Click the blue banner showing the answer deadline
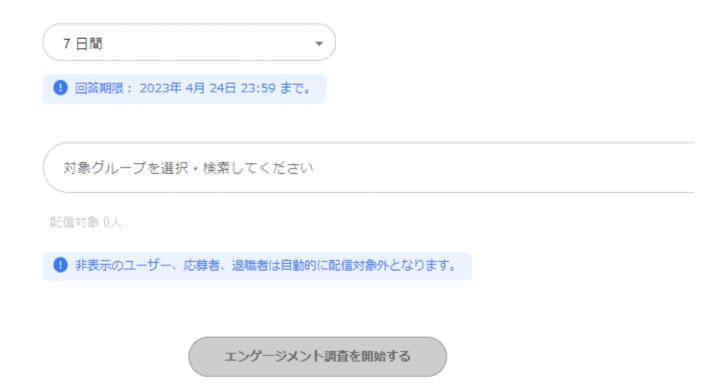 184,89
